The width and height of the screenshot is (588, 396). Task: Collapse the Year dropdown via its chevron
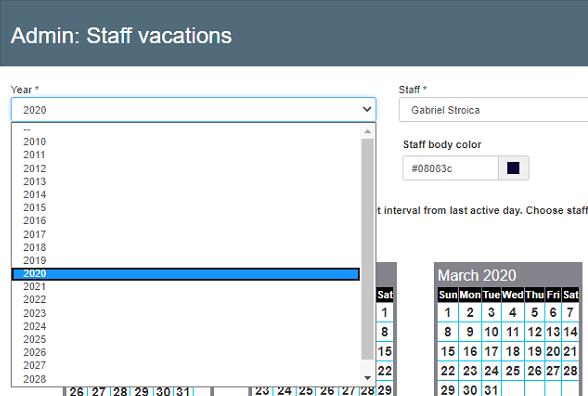[x=367, y=110]
